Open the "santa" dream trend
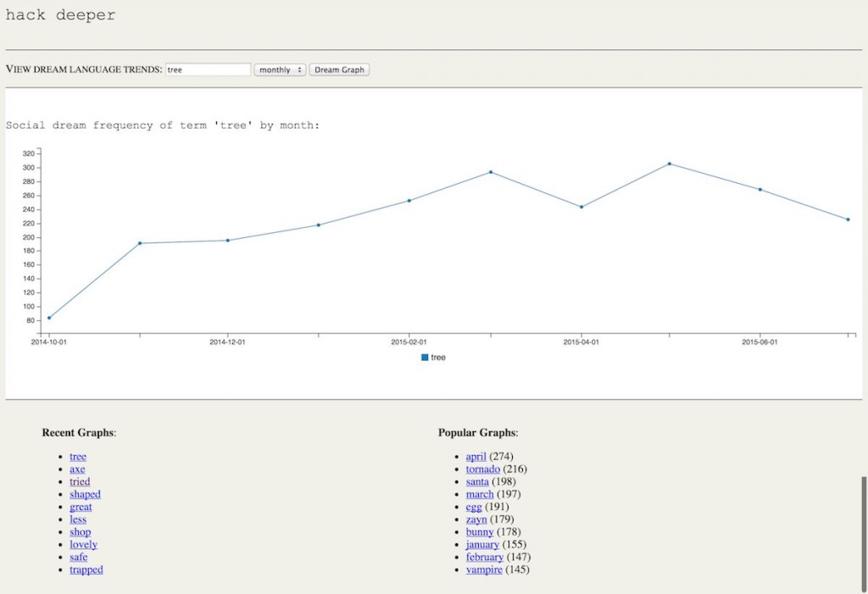The height and width of the screenshot is (594, 868). point(476,481)
